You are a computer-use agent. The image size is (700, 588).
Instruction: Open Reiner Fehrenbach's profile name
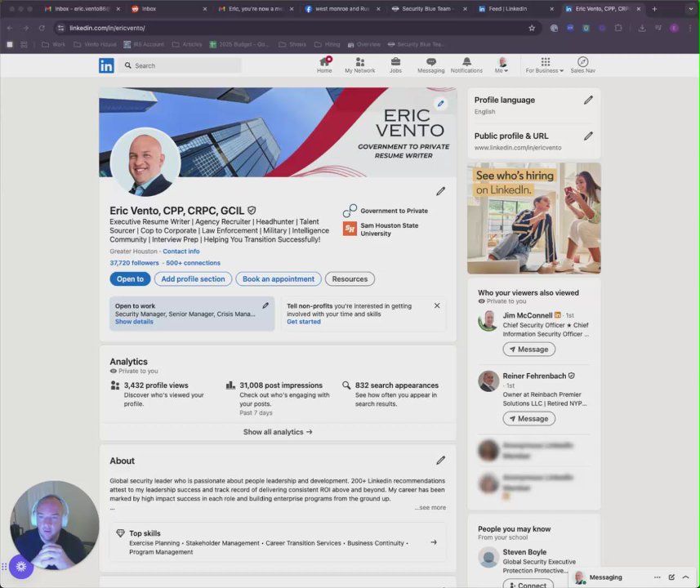(x=534, y=376)
